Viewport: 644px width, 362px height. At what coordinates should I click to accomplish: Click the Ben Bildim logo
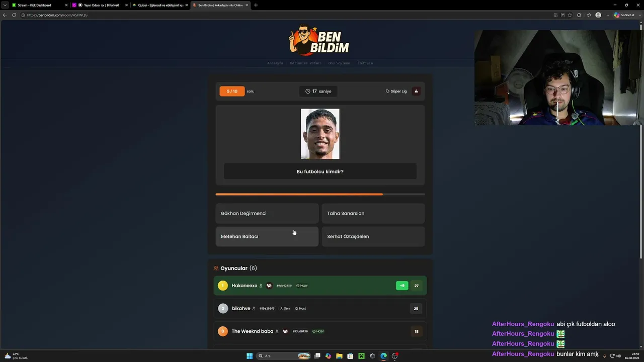(x=319, y=41)
